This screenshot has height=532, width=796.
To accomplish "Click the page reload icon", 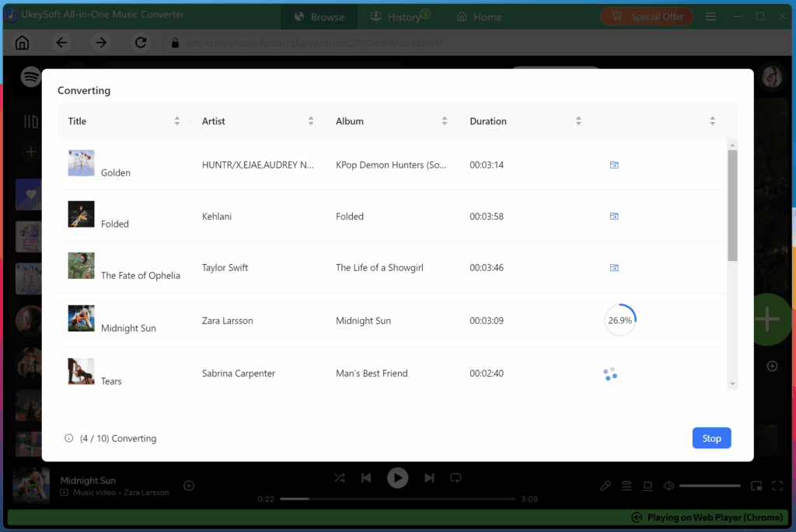I will [141, 43].
